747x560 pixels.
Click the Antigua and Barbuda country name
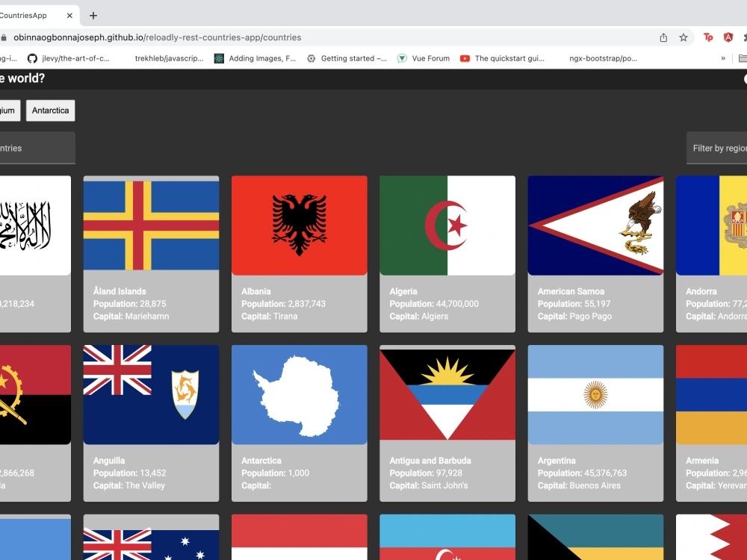(x=430, y=461)
